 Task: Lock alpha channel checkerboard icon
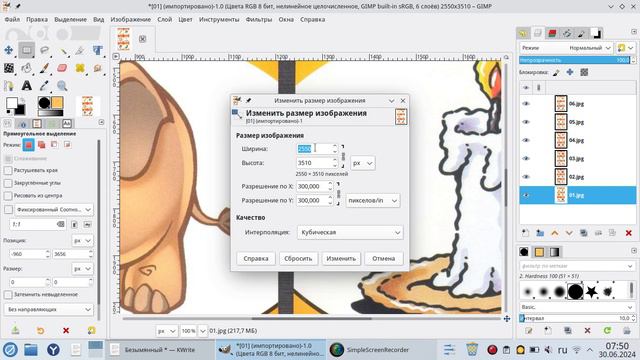(584, 72)
